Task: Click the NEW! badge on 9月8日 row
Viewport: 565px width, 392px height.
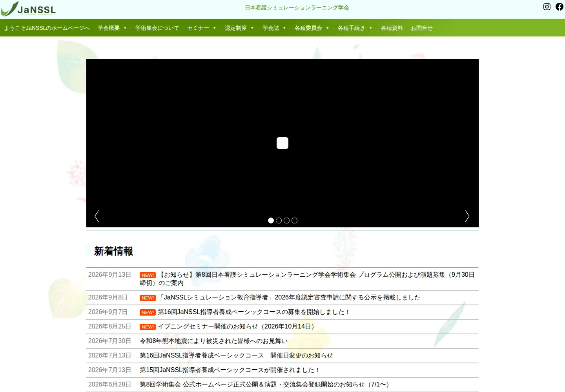Action: coord(148,298)
